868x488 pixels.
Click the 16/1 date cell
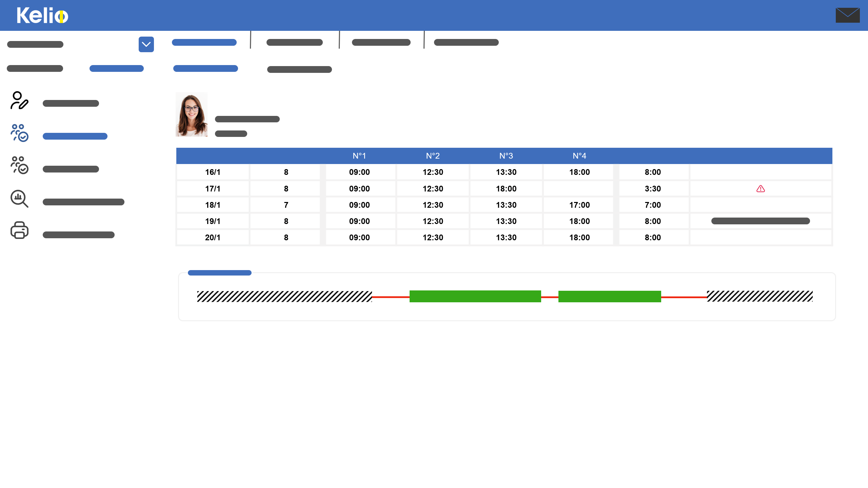point(213,172)
